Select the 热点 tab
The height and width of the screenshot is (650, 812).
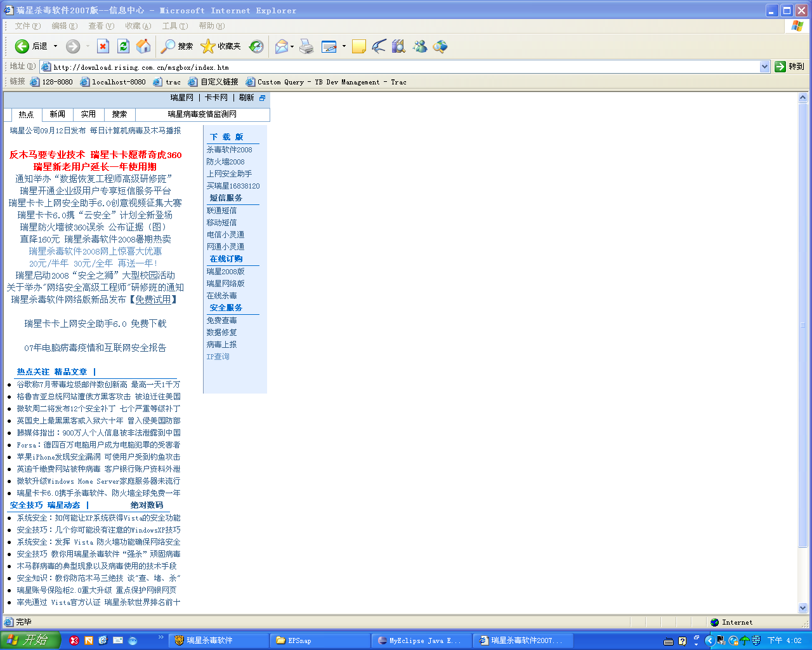(26, 114)
